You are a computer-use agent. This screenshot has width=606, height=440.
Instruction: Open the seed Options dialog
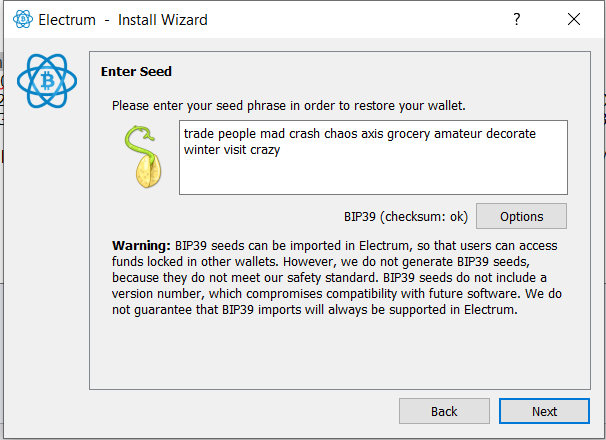(521, 216)
